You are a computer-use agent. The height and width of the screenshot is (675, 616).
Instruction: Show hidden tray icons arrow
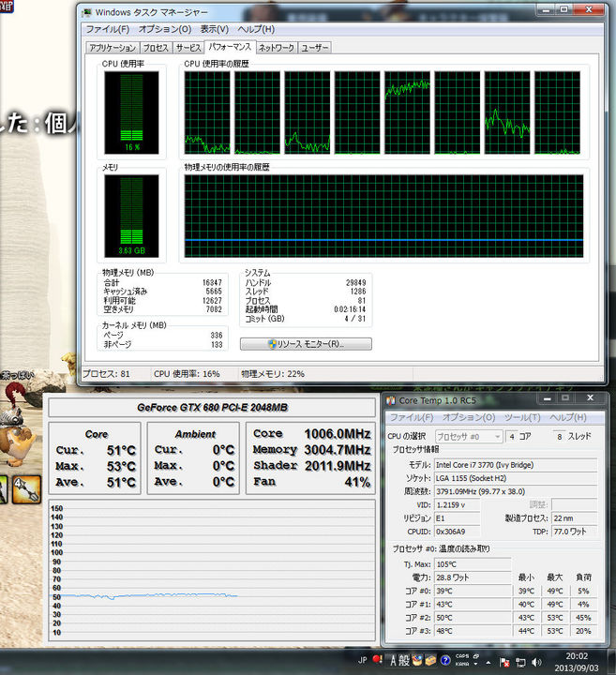[488, 662]
